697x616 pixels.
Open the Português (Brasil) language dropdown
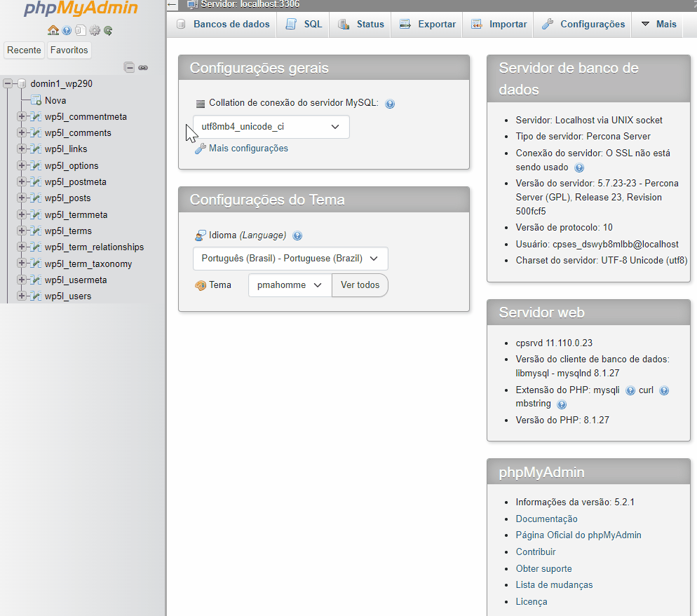290,259
